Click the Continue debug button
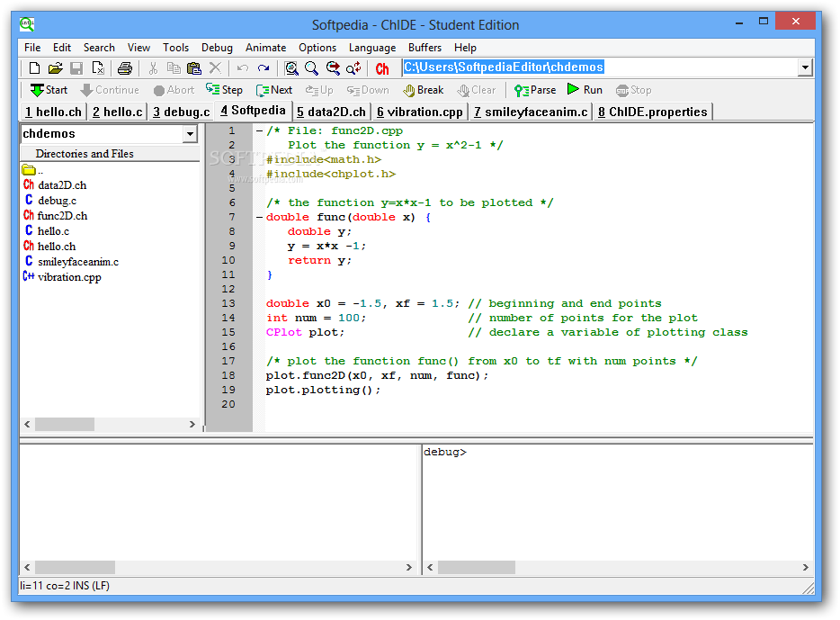 (x=110, y=90)
